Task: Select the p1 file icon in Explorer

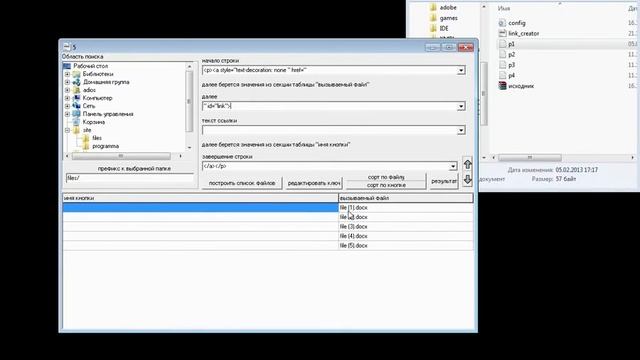Action: [x=502, y=44]
